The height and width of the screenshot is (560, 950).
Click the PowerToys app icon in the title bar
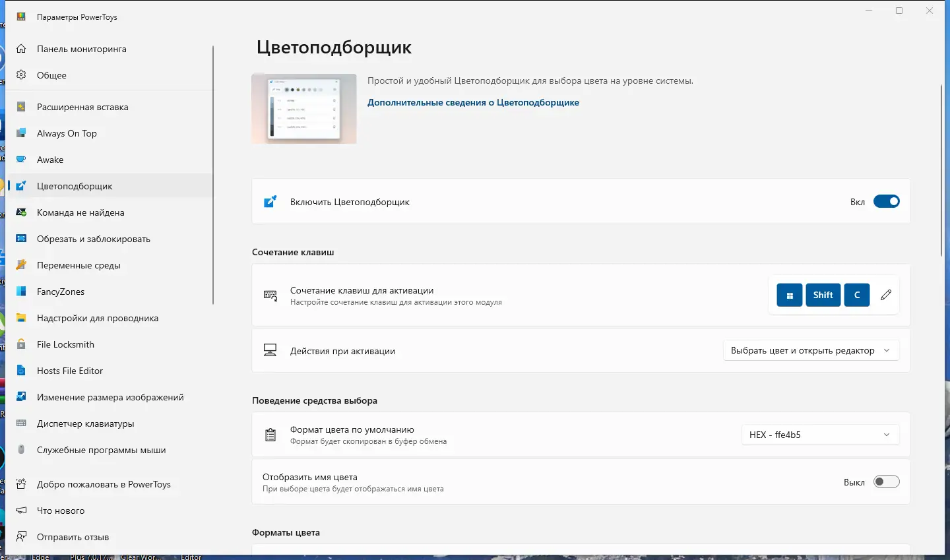coord(21,17)
